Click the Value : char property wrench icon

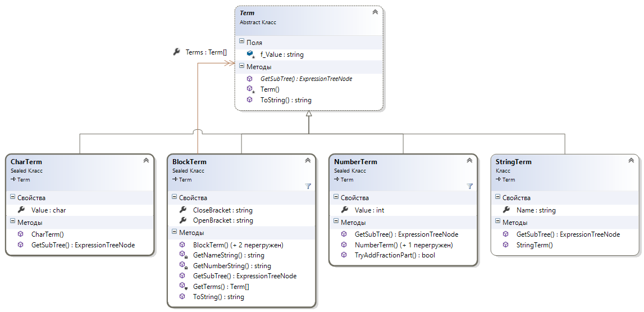point(21,210)
